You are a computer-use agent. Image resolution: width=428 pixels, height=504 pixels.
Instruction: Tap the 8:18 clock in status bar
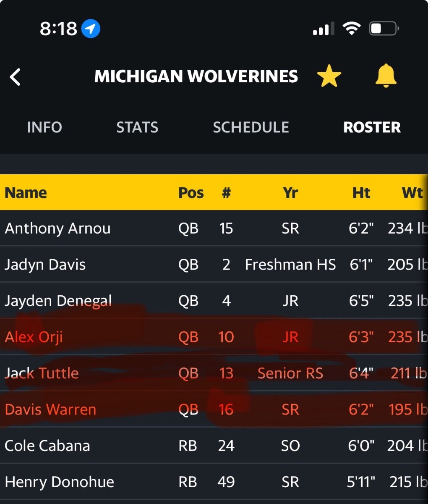point(58,29)
